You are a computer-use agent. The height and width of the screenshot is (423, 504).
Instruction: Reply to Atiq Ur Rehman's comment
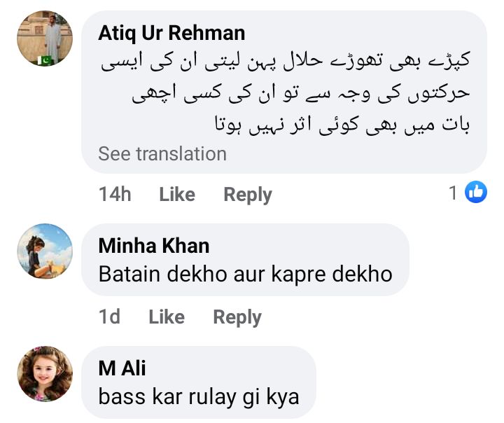tap(248, 195)
